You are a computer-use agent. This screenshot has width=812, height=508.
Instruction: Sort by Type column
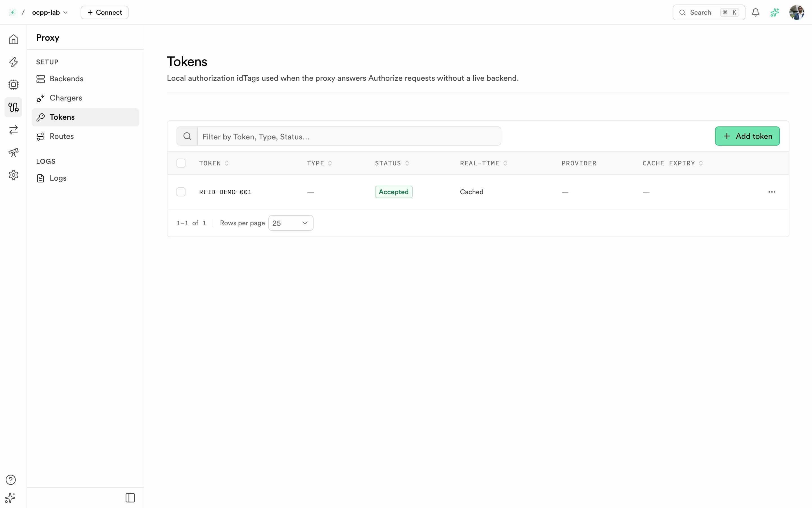click(x=319, y=163)
